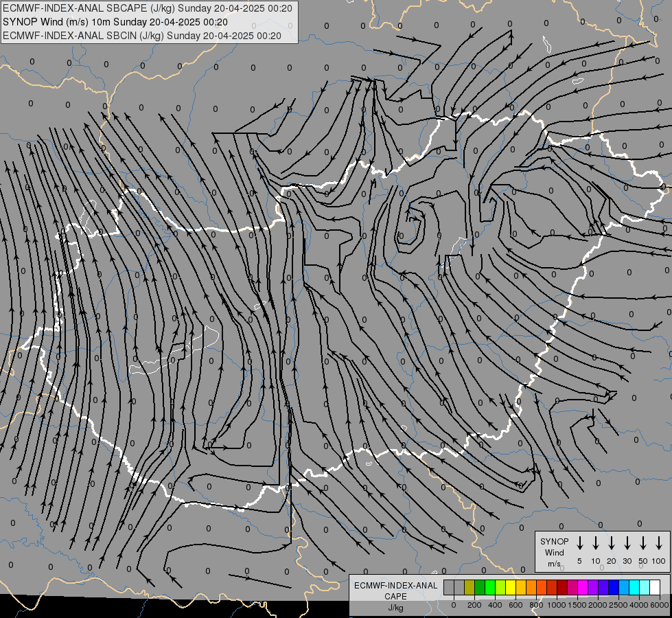672x618 pixels.
Task: Click the '4000' tick label in the CAPE legend
Action: click(638, 605)
